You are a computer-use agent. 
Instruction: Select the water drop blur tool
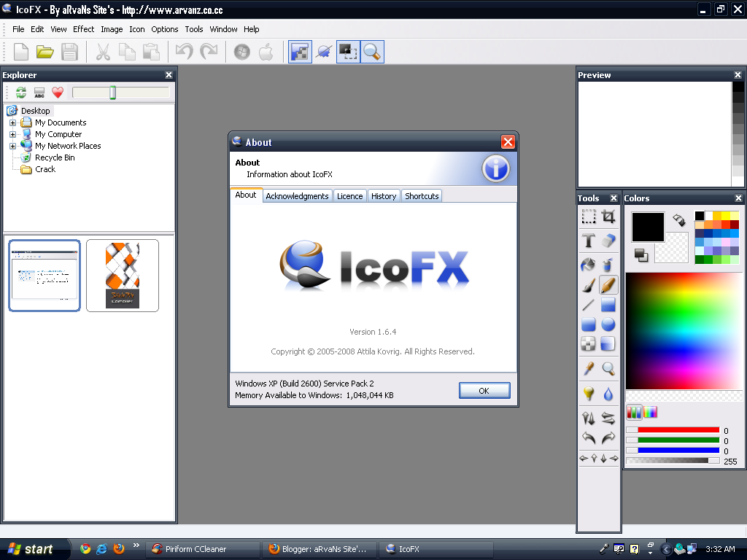608,393
